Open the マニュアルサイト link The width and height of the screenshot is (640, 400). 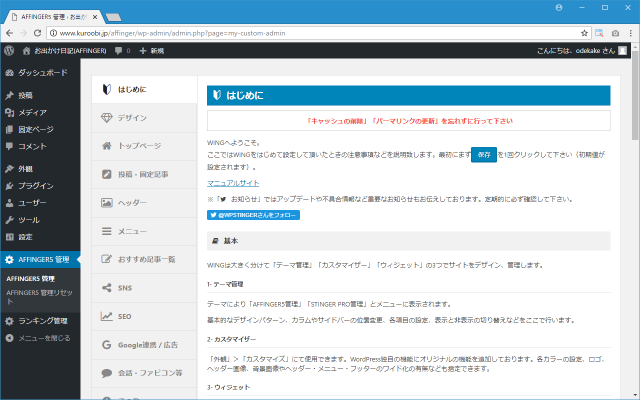coord(232,183)
